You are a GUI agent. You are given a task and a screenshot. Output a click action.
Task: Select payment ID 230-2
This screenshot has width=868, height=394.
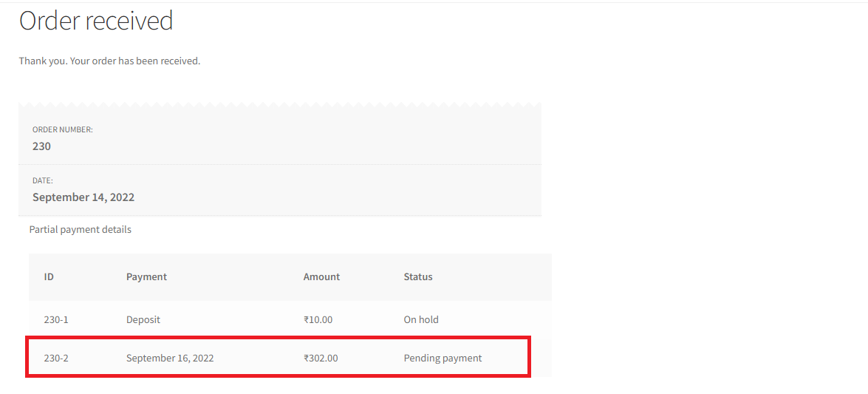click(56, 358)
